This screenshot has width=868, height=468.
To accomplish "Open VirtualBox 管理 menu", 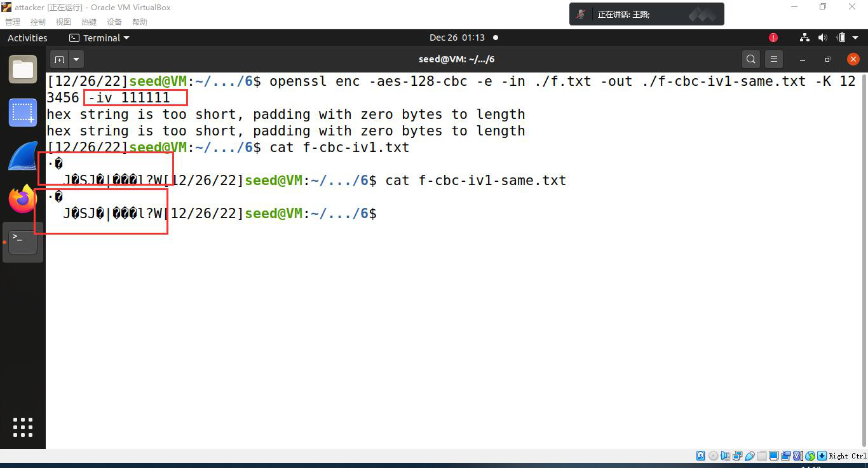I will 13,22.
